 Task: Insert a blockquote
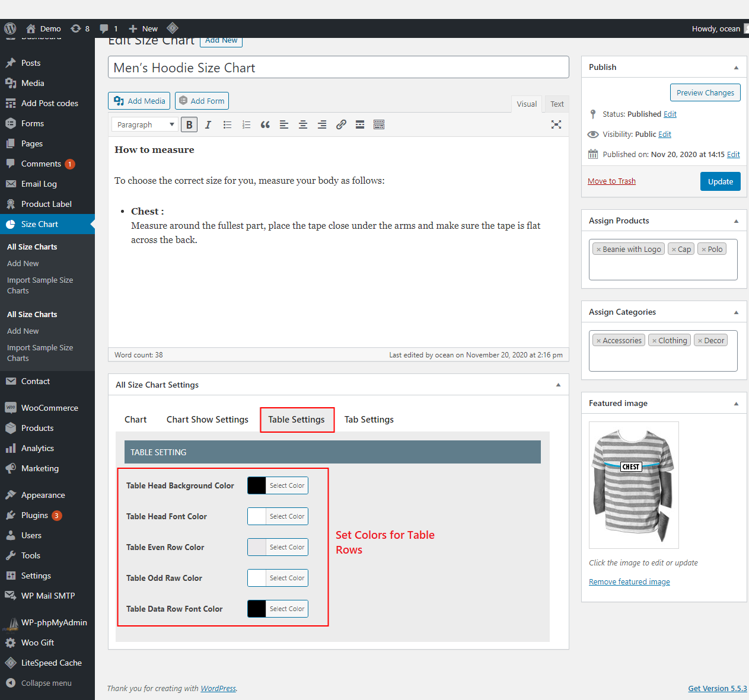[x=265, y=124]
